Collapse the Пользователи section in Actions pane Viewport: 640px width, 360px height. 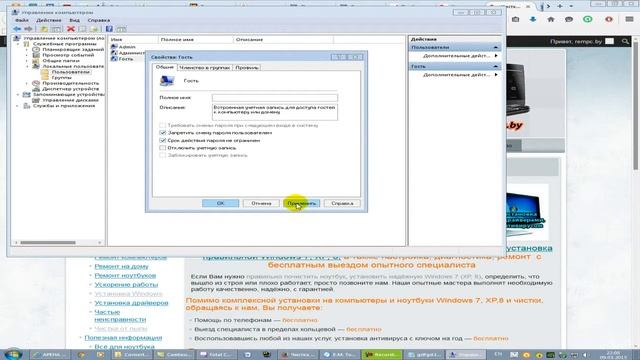496,47
